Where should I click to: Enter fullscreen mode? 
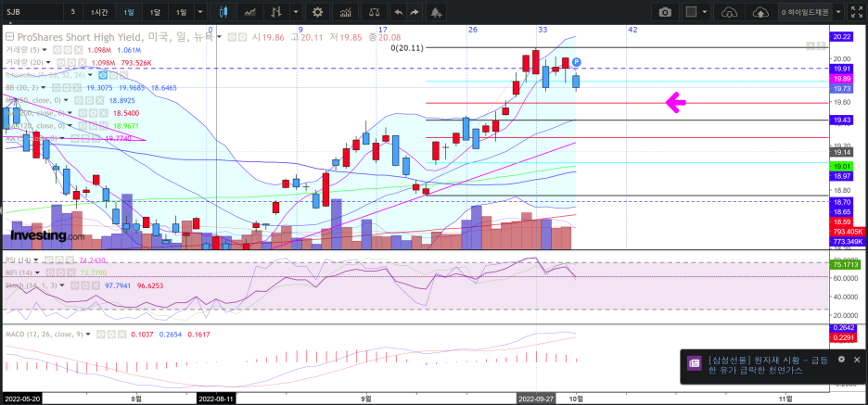(x=858, y=12)
